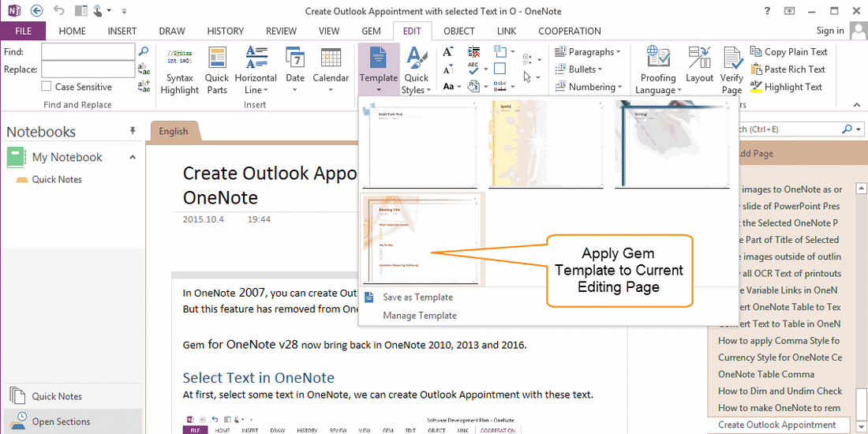This screenshot has height=434, width=868.
Task: Open the abc strikethrough icon dropdown
Action: coord(513,87)
